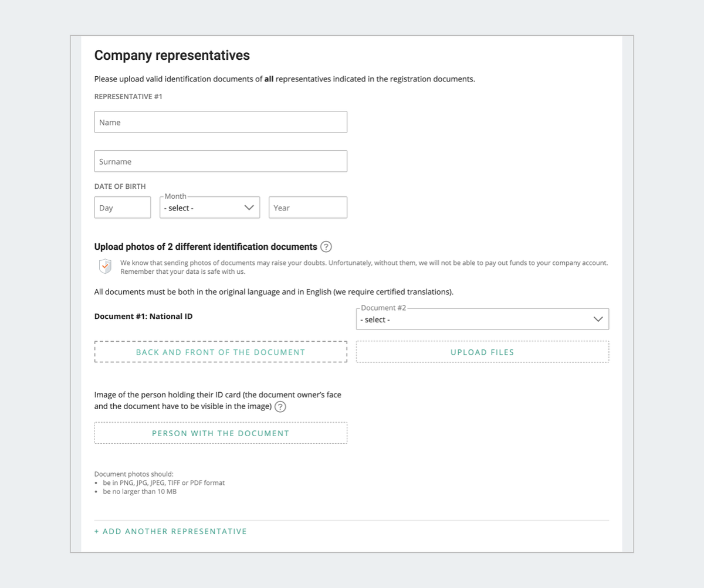The width and height of the screenshot is (704, 588).
Task: Upload back and front of the document
Action: (221, 352)
